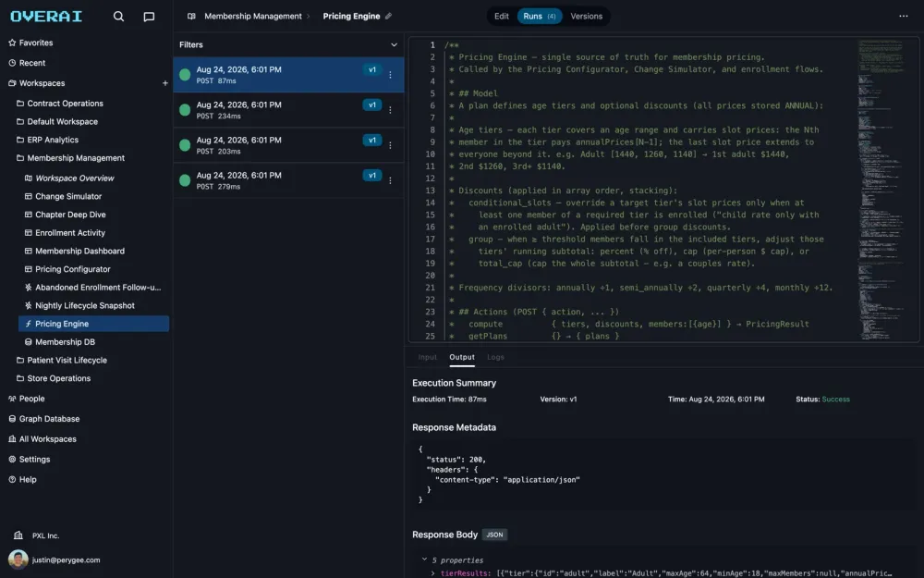Screen dimensions: 924x578
Task: Open Membership Dashboard page
Action: click(79, 252)
